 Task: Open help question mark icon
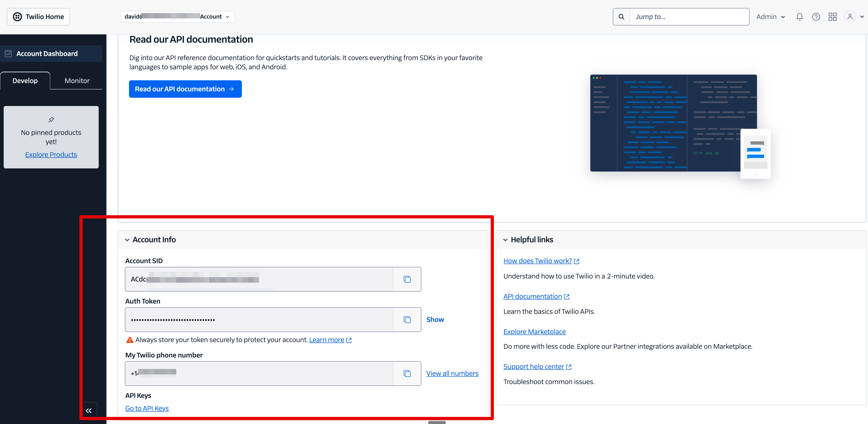point(816,17)
